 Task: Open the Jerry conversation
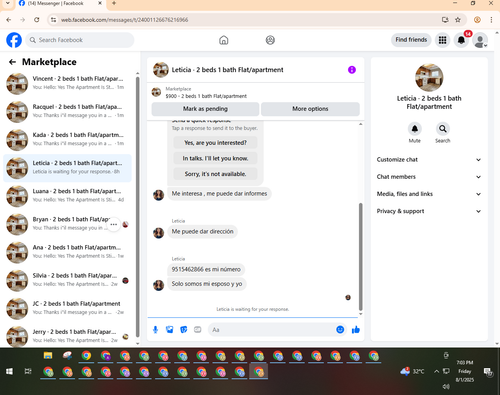pos(67,336)
